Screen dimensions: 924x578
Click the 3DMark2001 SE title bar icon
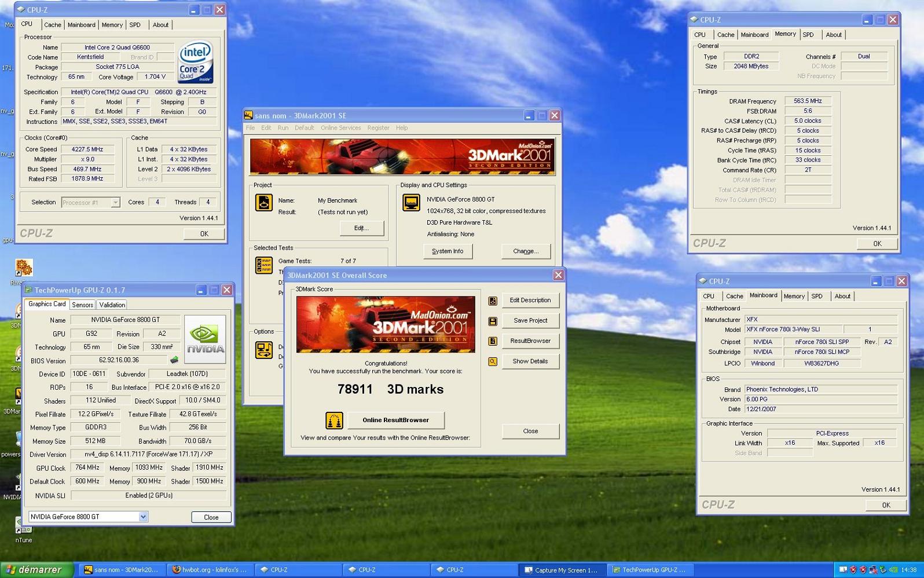pyautogui.click(x=249, y=115)
